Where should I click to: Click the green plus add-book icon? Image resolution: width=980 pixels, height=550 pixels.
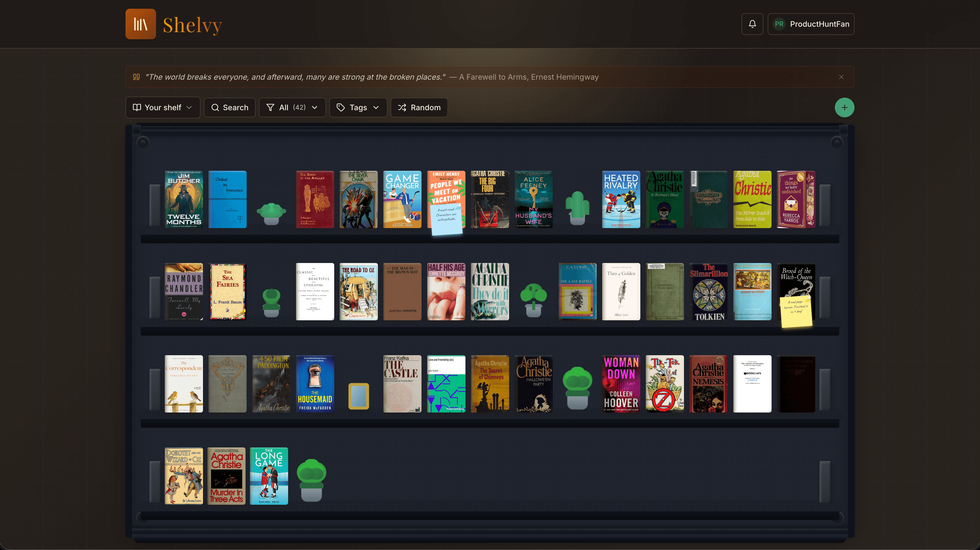tap(844, 107)
